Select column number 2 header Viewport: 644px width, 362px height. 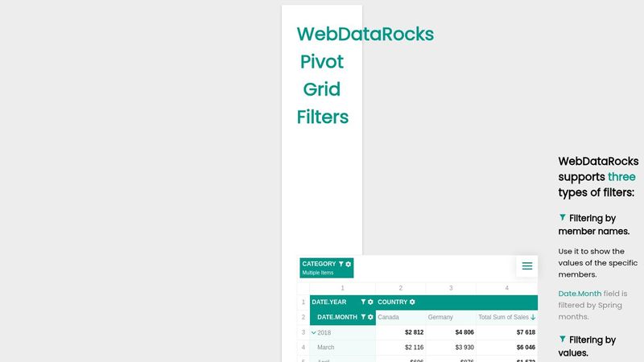400,288
